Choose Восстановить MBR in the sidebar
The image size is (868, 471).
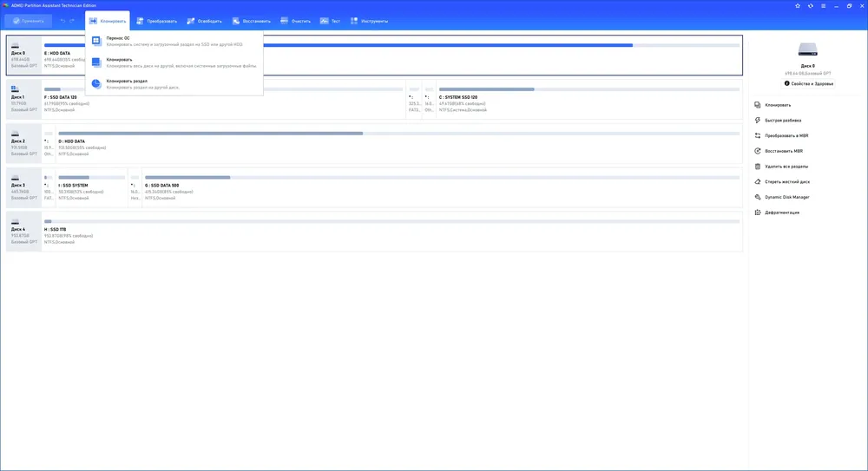[x=779, y=151]
